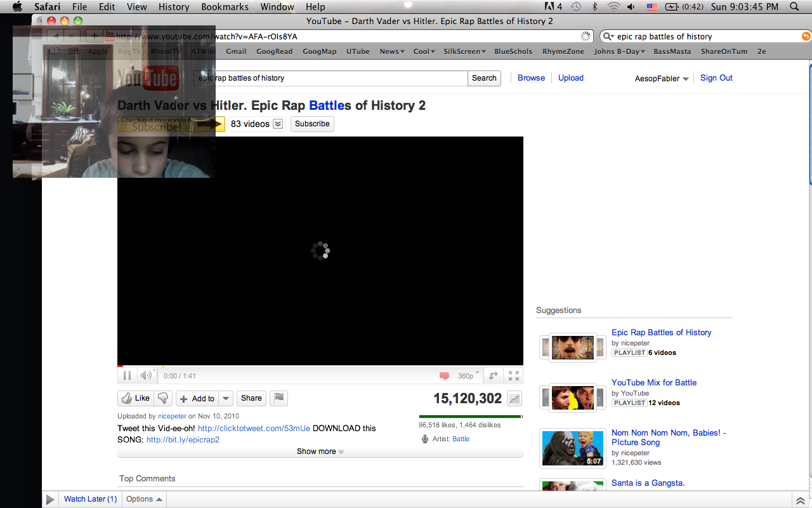Open the clicktotweet.com/53mUe link

click(254, 429)
